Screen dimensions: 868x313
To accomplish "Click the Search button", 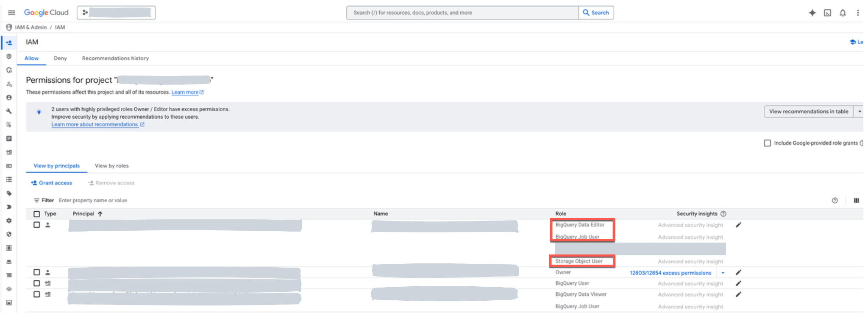I will coord(596,13).
